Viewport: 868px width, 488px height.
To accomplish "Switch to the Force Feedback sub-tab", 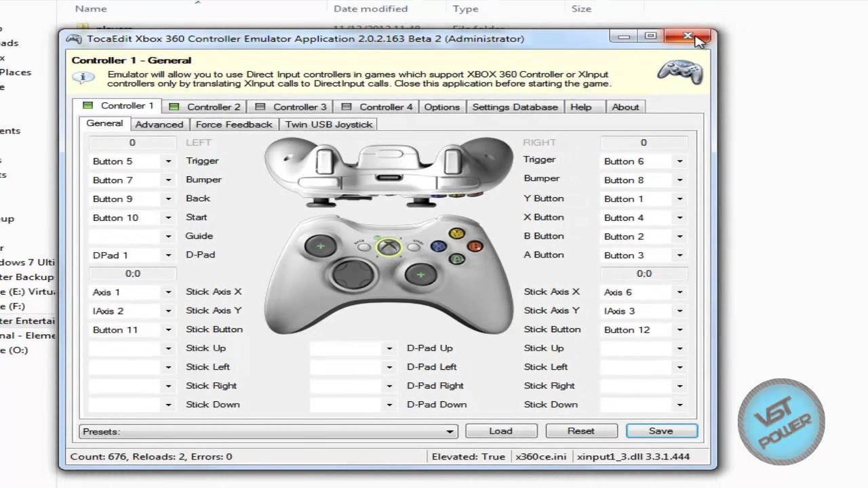I will [x=234, y=124].
